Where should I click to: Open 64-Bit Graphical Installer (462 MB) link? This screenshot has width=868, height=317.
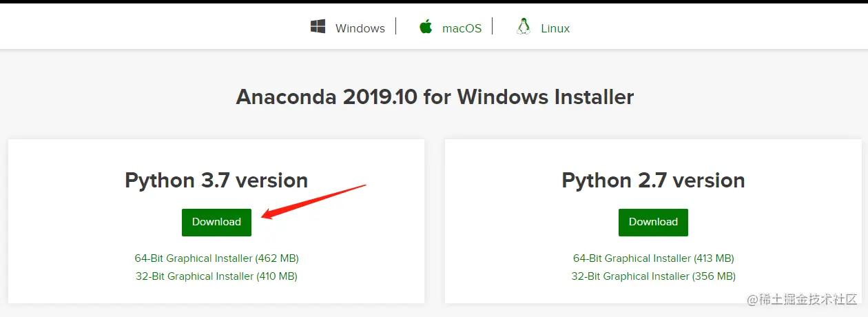pos(216,258)
